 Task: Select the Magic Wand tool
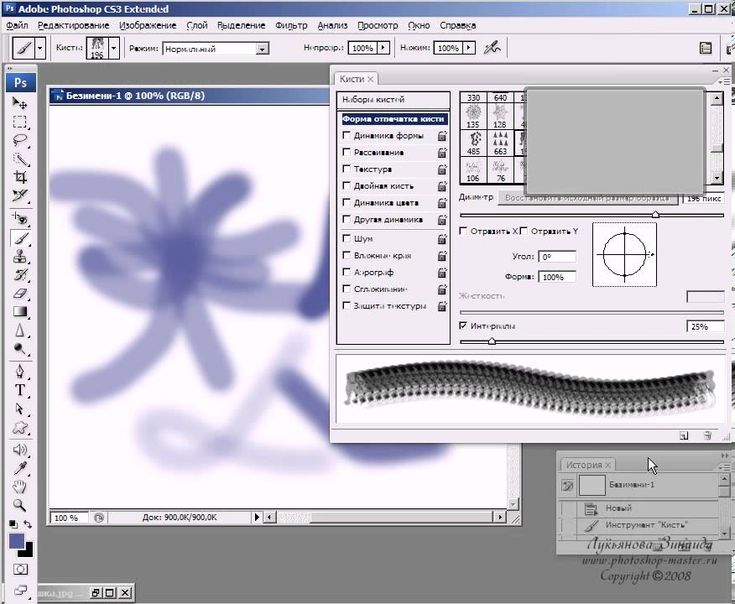click(x=20, y=159)
